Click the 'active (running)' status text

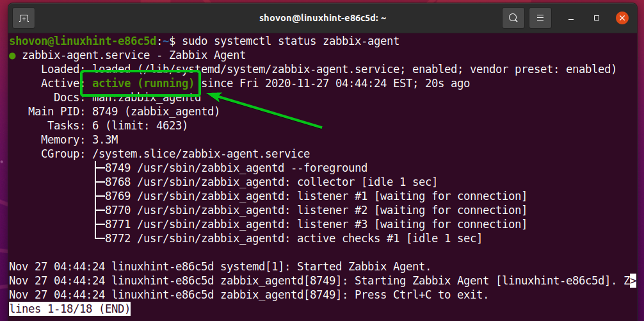tap(143, 83)
